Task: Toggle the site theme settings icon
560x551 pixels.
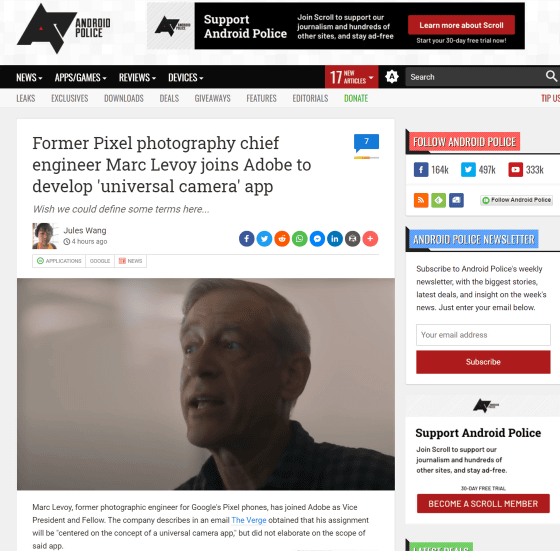Action: click(392, 76)
